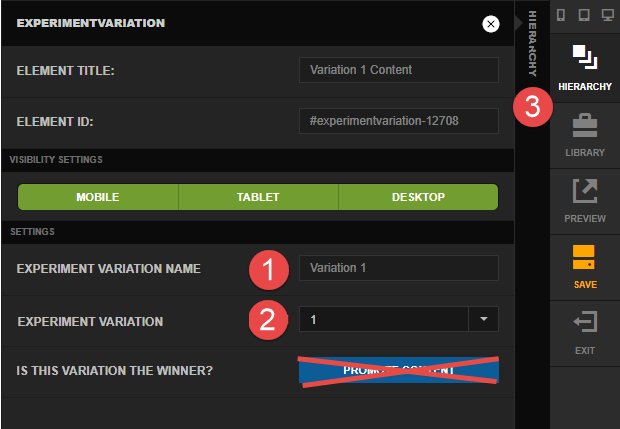Click the Experiment Variation Name field
Image resolution: width=620 pixels, height=429 pixels.
coord(399,268)
